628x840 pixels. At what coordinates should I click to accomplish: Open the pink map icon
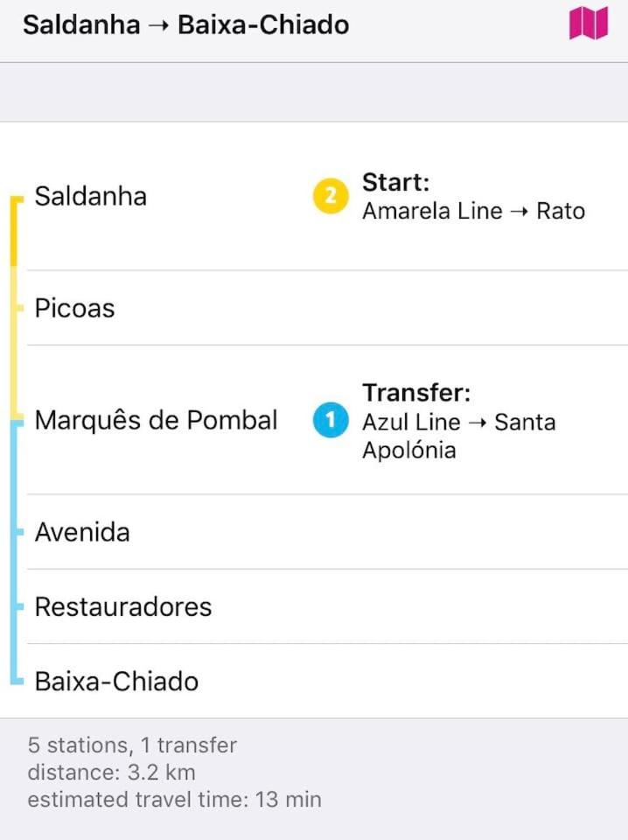tap(589, 24)
